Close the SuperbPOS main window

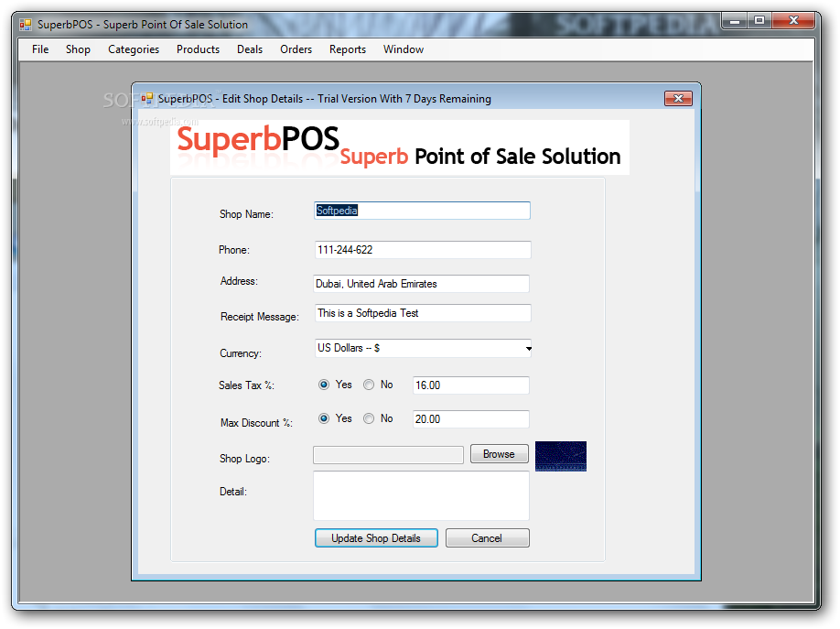(794, 21)
